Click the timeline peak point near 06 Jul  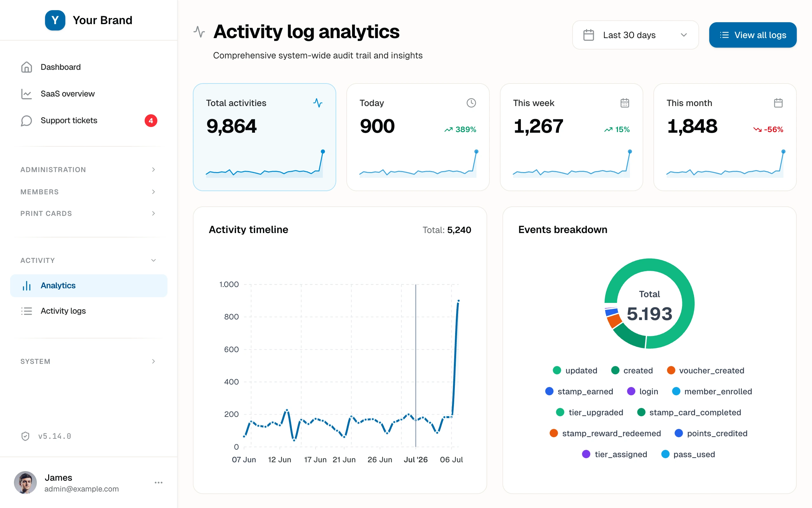(x=458, y=301)
